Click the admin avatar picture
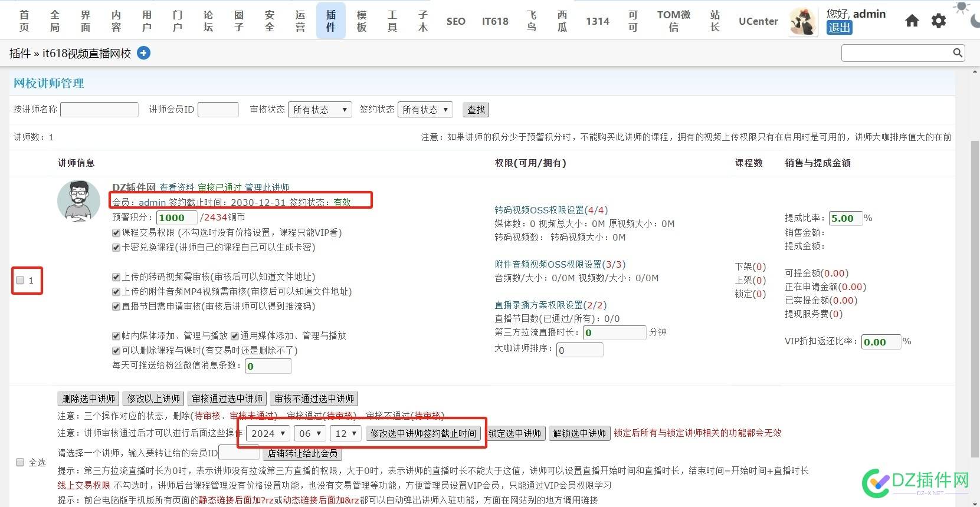The image size is (980, 507). (803, 22)
